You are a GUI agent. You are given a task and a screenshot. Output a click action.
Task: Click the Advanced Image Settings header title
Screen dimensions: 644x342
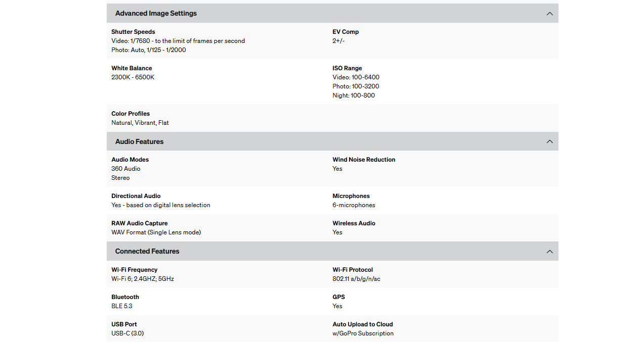click(x=156, y=14)
